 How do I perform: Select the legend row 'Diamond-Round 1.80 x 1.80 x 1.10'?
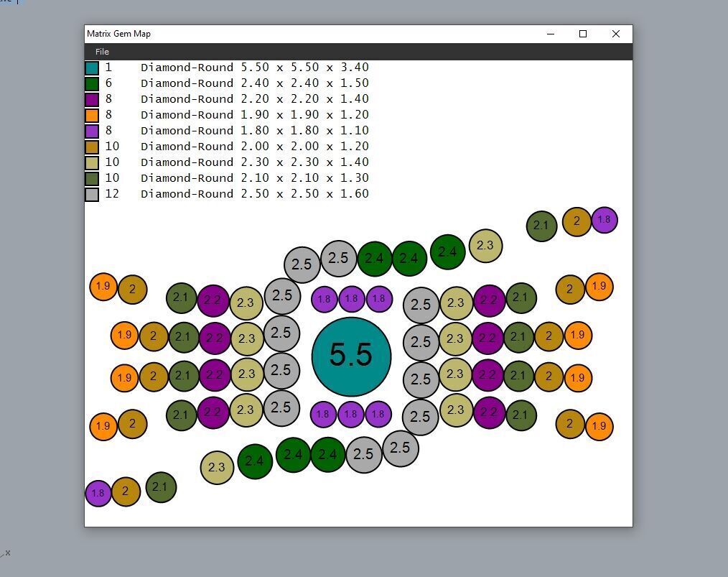255,131
